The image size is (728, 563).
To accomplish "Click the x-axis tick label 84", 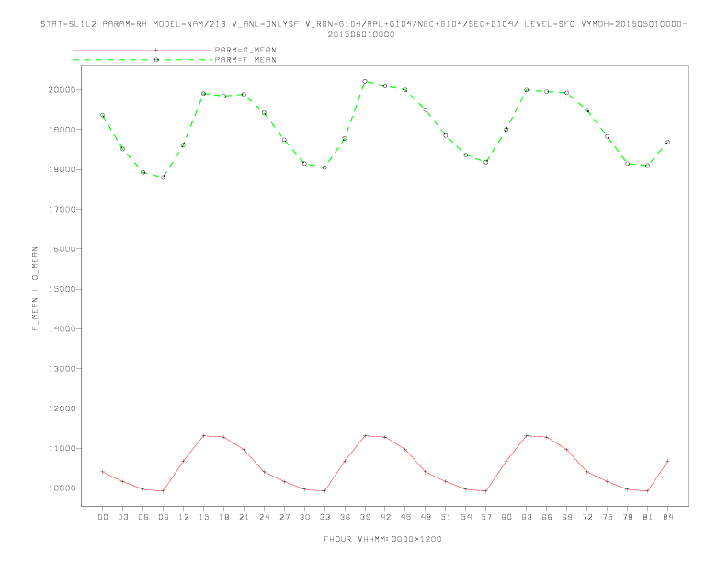I will click(667, 517).
